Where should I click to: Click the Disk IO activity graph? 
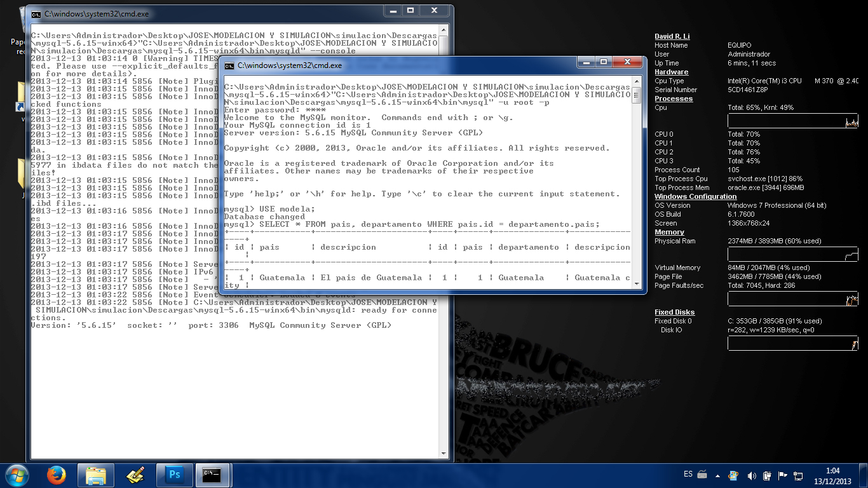coord(793,343)
